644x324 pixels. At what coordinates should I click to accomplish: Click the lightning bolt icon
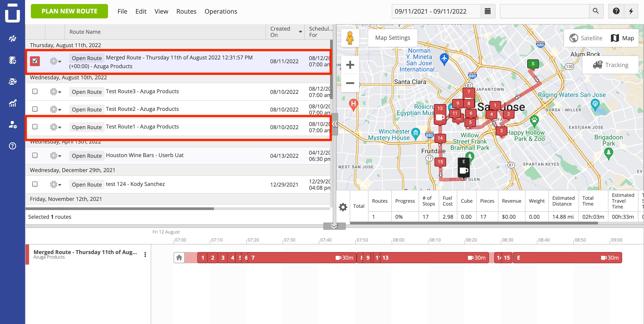[x=631, y=11]
